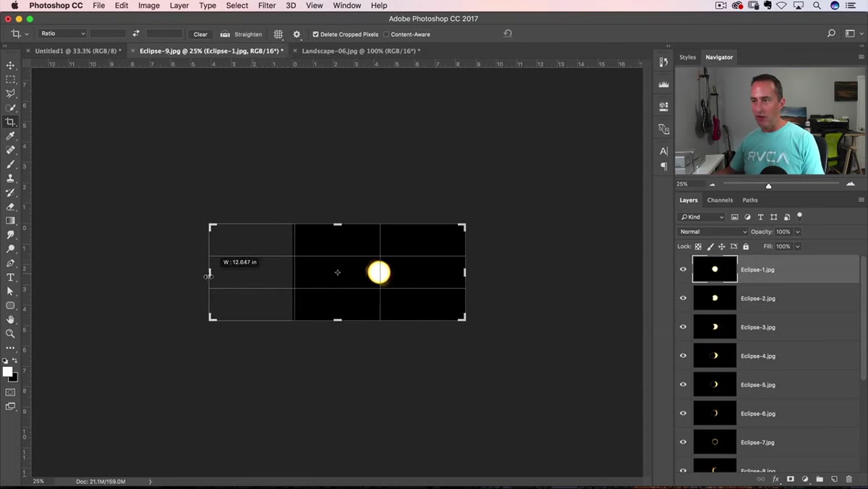Swap width and height crop values
This screenshot has height=489, width=868.
tap(136, 34)
